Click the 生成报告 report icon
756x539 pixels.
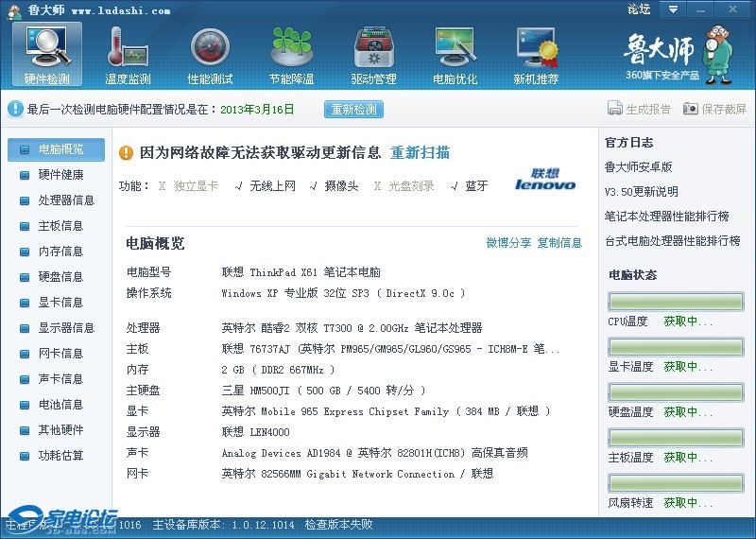[x=615, y=110]
